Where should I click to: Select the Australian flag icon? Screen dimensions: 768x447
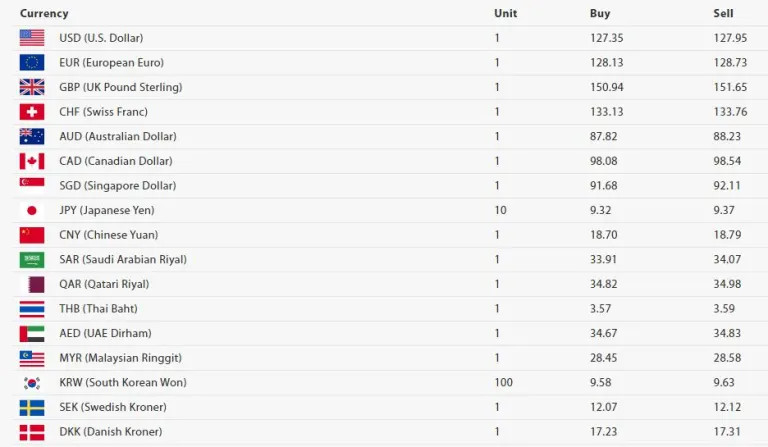32,136
